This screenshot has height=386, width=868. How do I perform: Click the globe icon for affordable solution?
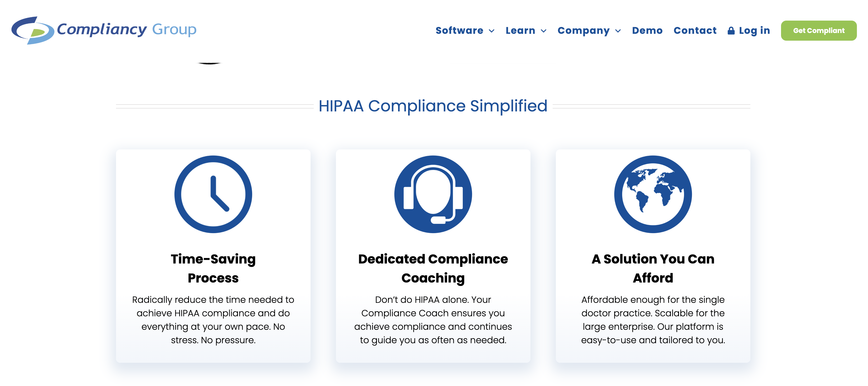tap(653, 194)
